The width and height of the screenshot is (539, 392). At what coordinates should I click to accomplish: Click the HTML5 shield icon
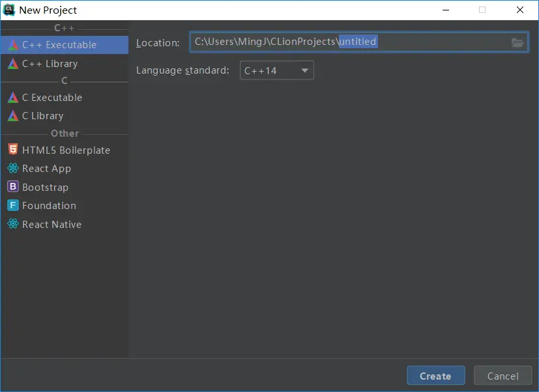(x=13, y=150)
